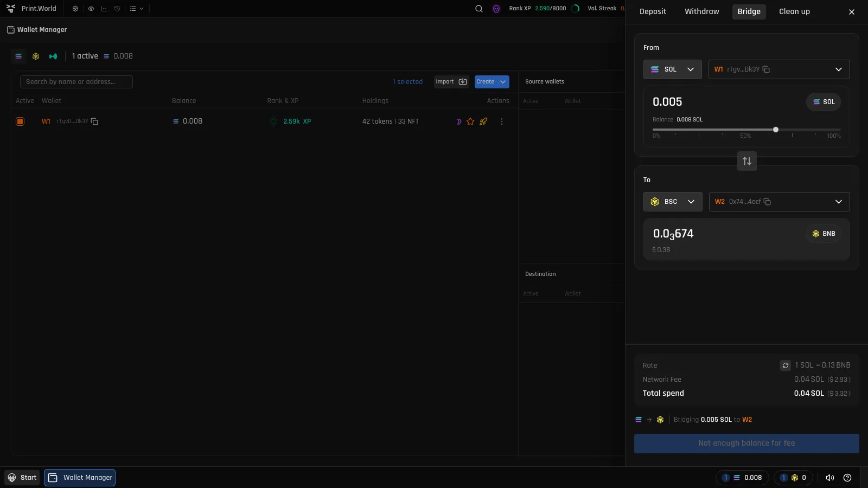Filter wallets by BNB chain icon
The width and height of the screenshot is (868, 488).
pos(36,56)
